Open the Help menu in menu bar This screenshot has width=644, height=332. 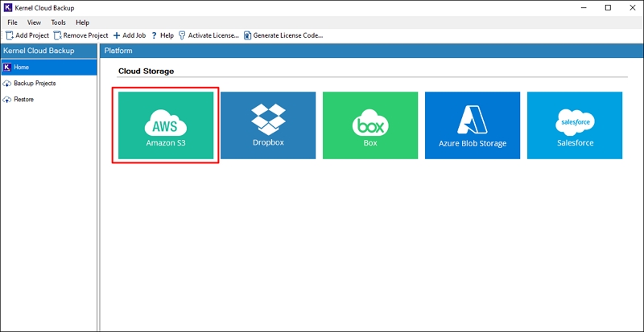click(83, 23)
